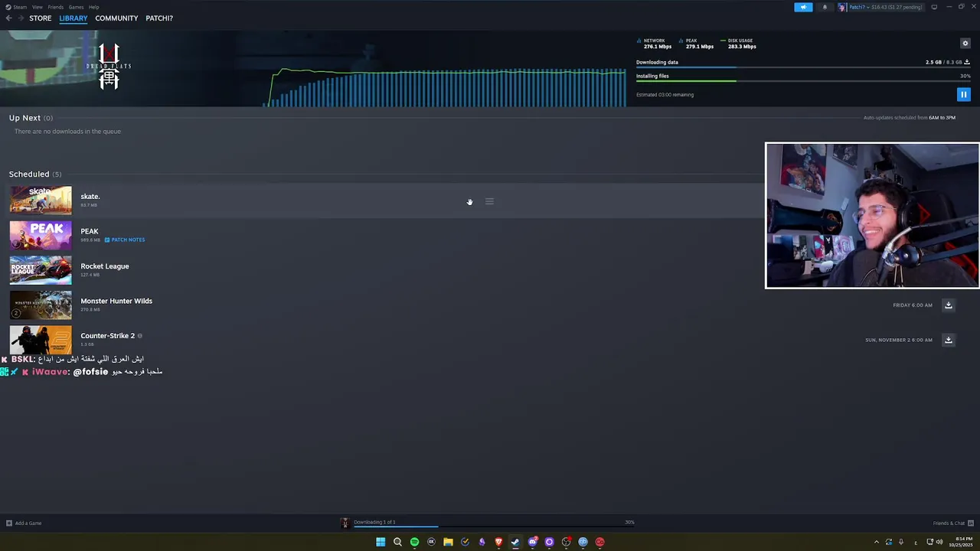Open Brave browser from taskbar
980x551 pixels.
498,542
